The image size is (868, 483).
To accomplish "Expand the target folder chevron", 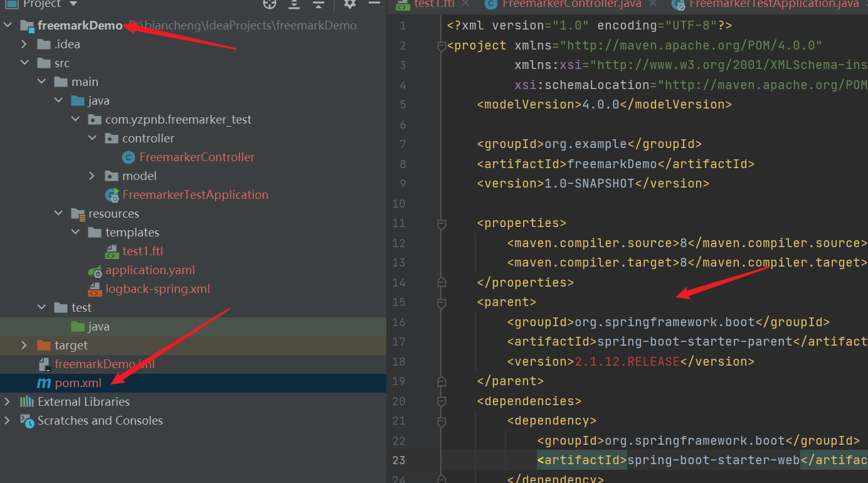I will (x=24, y=346).
